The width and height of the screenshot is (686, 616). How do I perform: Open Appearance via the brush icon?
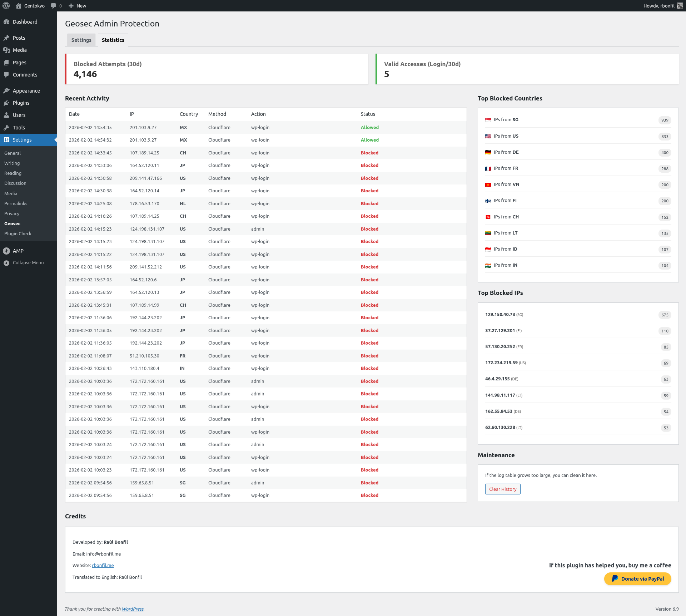click(7, 91)
